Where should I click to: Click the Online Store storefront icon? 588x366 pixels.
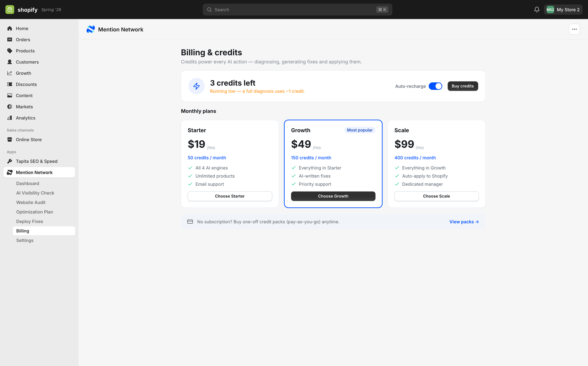(10, 140)
